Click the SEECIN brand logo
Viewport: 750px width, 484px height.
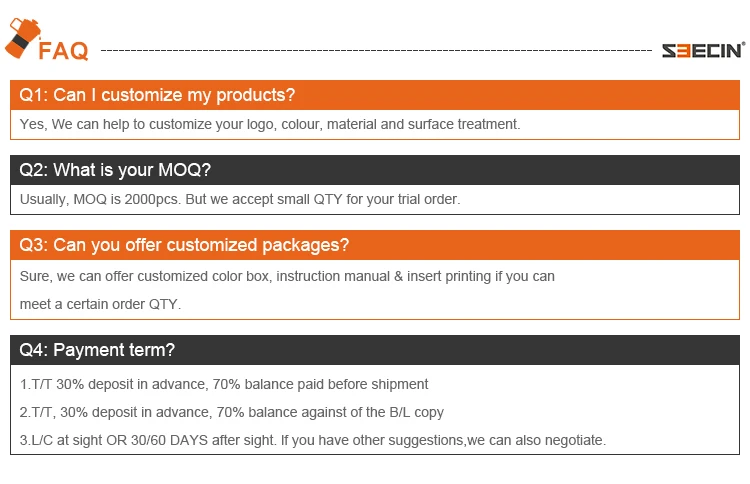(703, 49)
